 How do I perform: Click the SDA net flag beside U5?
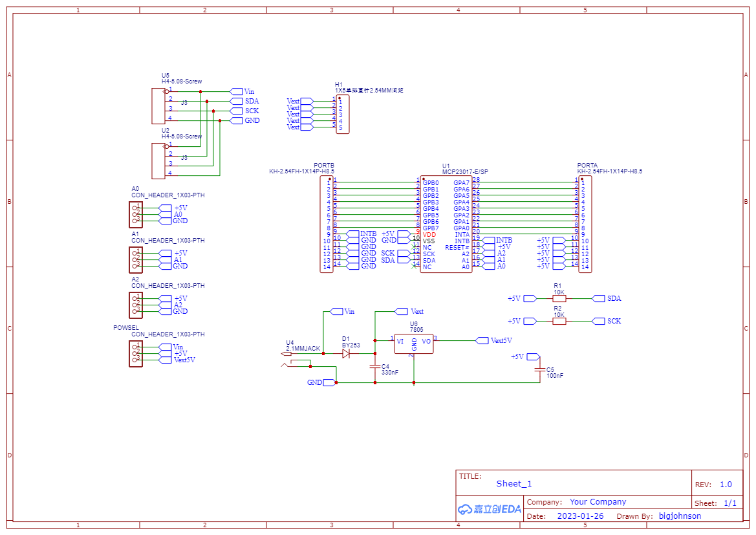(236, 101)
